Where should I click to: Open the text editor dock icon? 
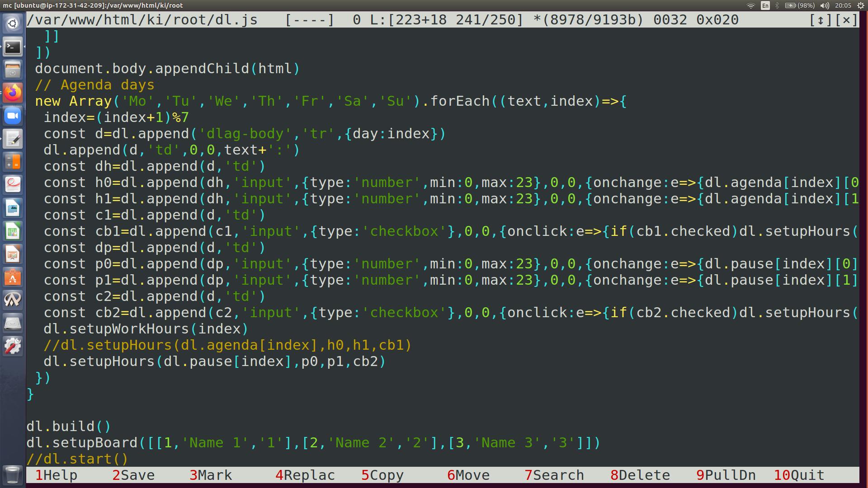tap(13, 139)
